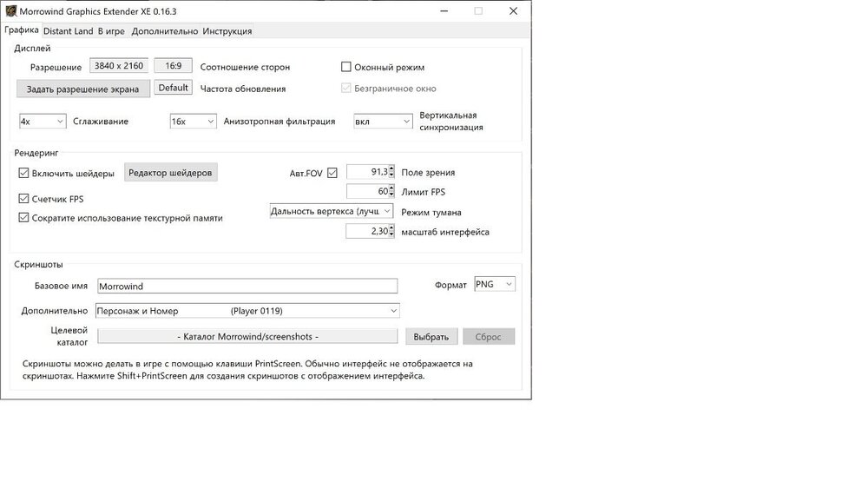Viewport: 868px width, 488px height.
Task: Open the Анизотропная фильтрация 16x dropdown
Action: 193,122
